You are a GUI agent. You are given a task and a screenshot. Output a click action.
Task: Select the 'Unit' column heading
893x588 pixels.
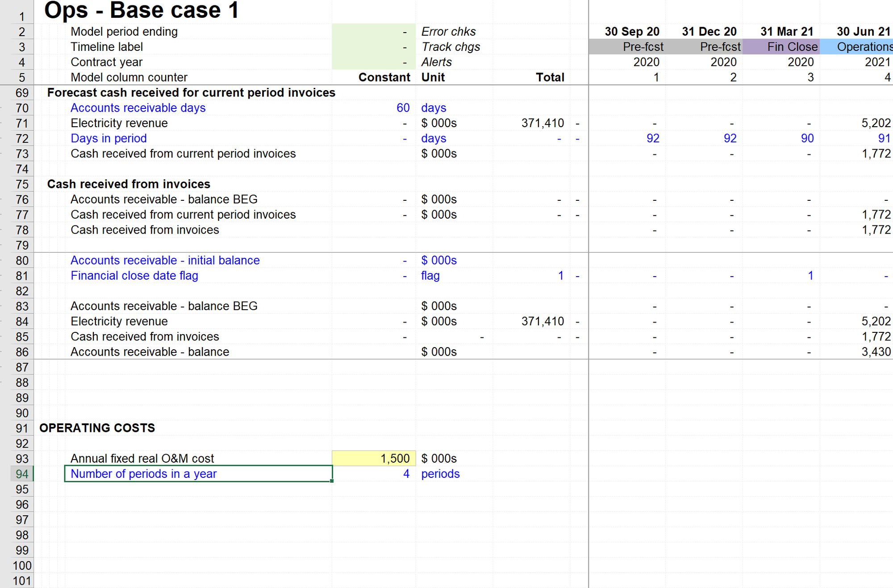point(433,77)
